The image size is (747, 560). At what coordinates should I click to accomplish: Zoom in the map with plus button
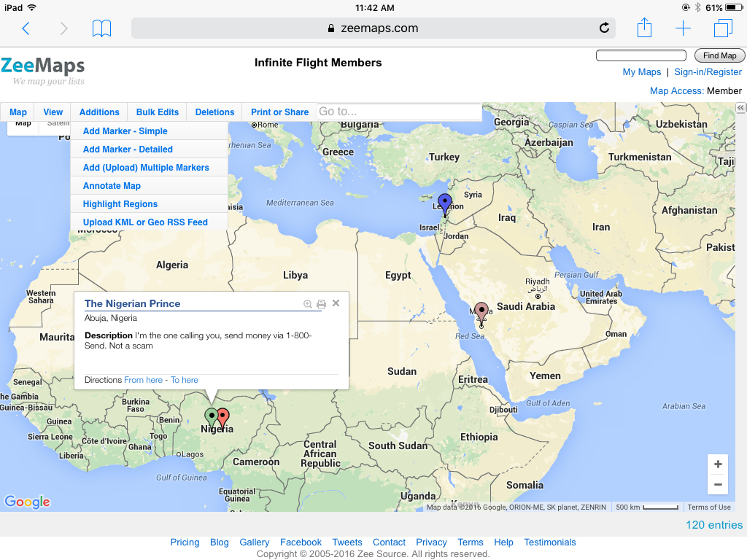coord(718,464)
